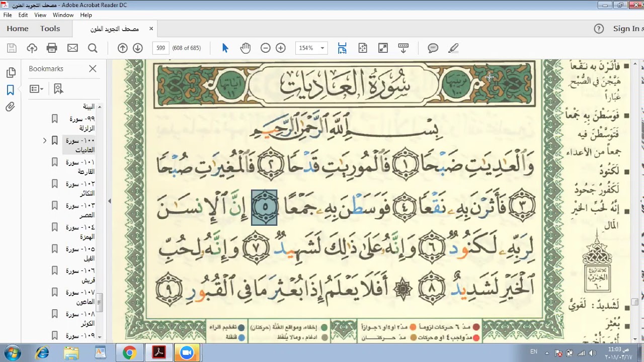Close the مصحف التجويد document tab
Screen dimensions: 644x362
pos(151,29)
